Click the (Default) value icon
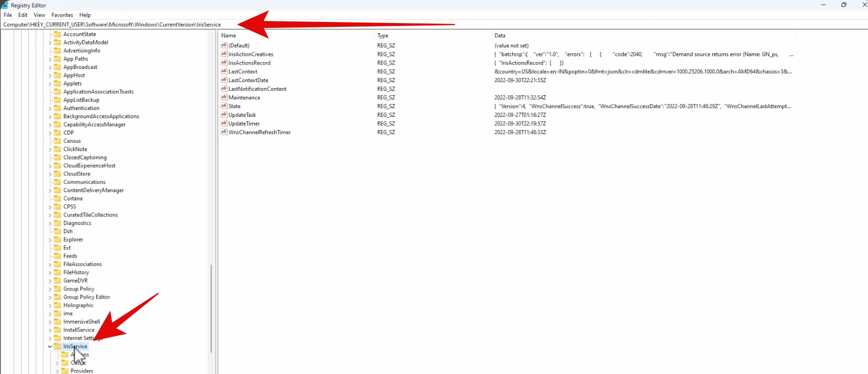This screenshot has width=868, height=374. click(x=224, y=45)
